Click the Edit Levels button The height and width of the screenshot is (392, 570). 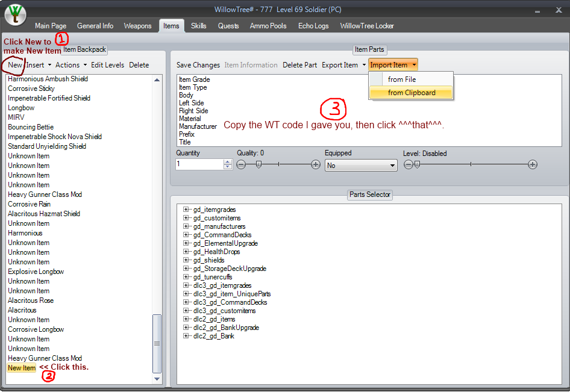(x=108, y=65)
